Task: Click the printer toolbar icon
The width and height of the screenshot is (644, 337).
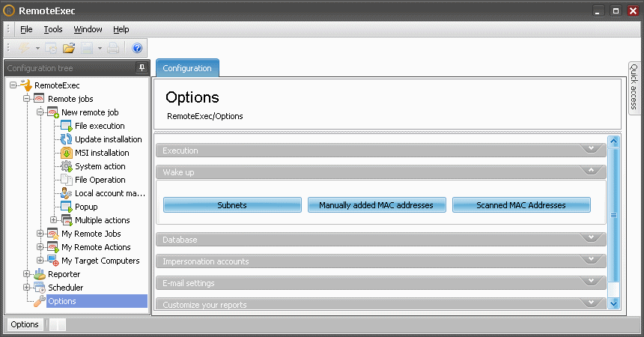Action: (113, 48)
